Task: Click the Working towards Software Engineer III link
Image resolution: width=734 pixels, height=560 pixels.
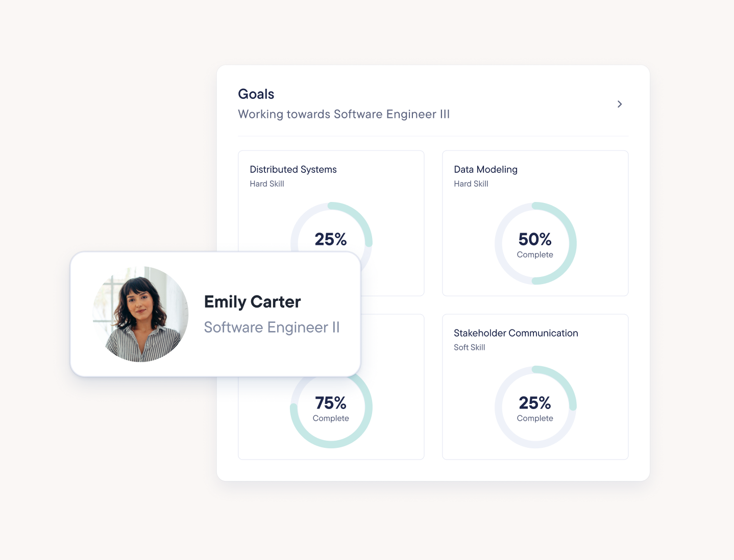Action: (x=344, y=114)
